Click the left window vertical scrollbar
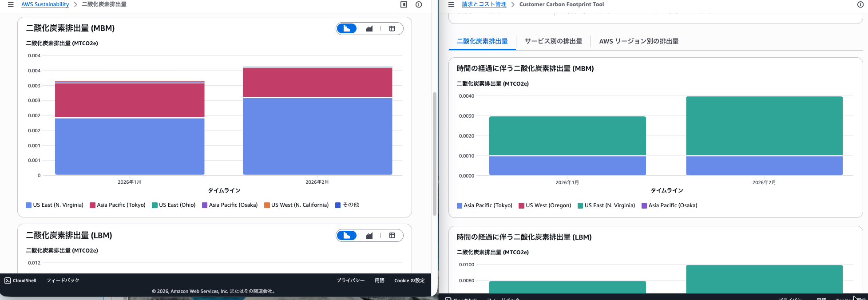Viewport: 868px width, 300px height. tap(434, 151)
